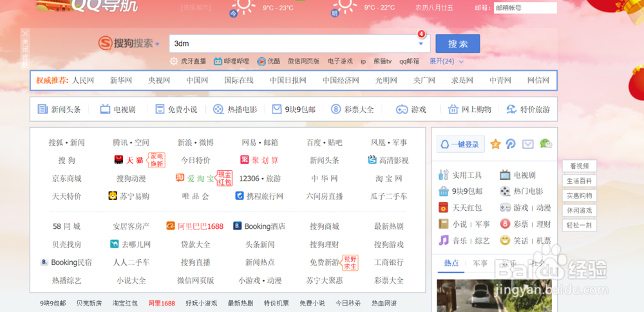Click the 彩票 red ball icon in sidebar

click(x=505, y=224)
